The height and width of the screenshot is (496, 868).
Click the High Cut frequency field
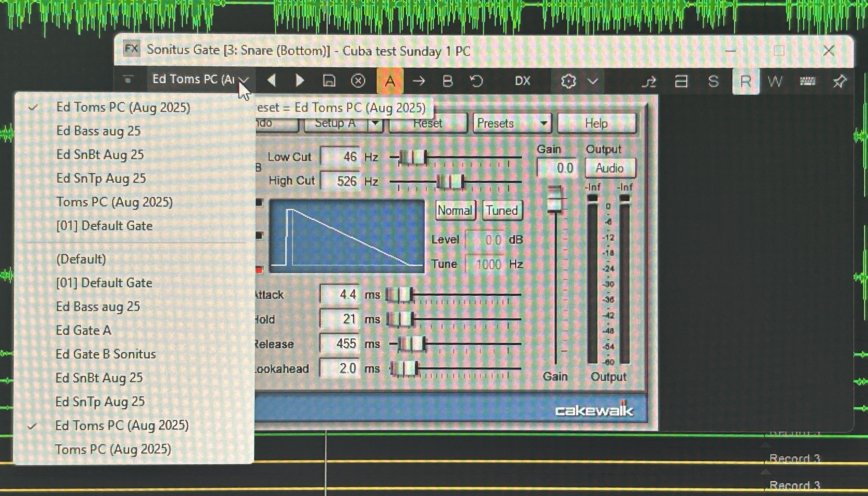pos(340,181)
